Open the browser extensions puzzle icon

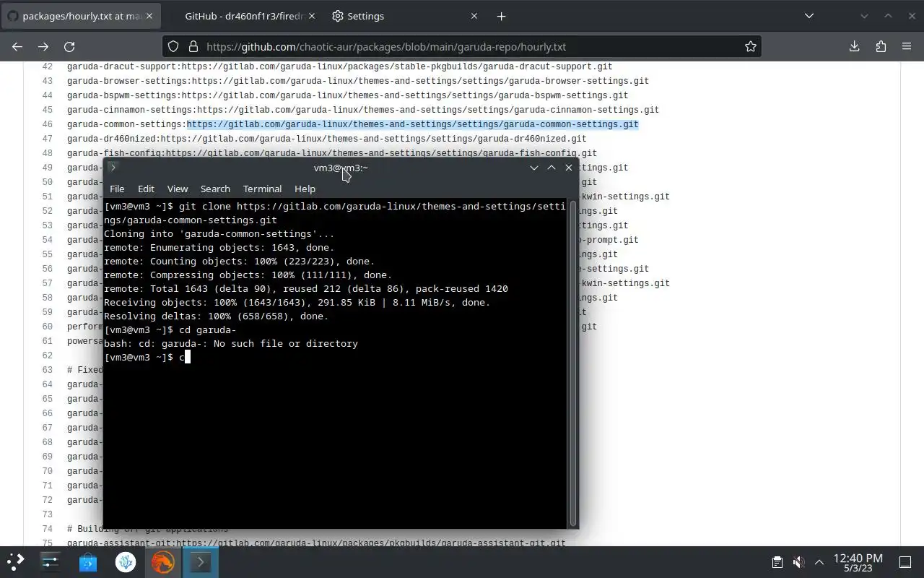point(881,46)
